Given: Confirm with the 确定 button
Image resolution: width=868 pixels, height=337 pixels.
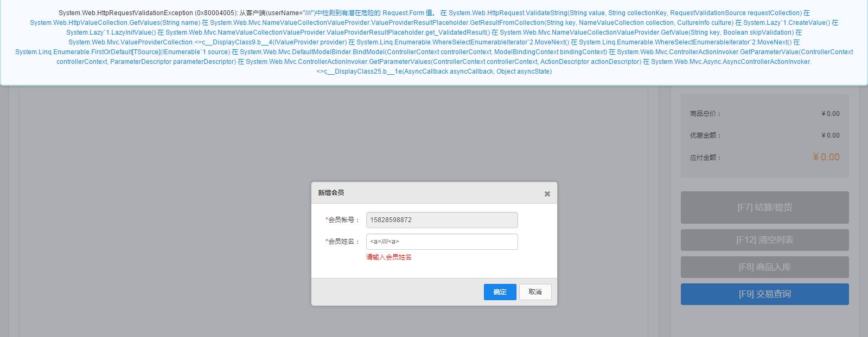Looking at the screenshot, I should [500, 292].
